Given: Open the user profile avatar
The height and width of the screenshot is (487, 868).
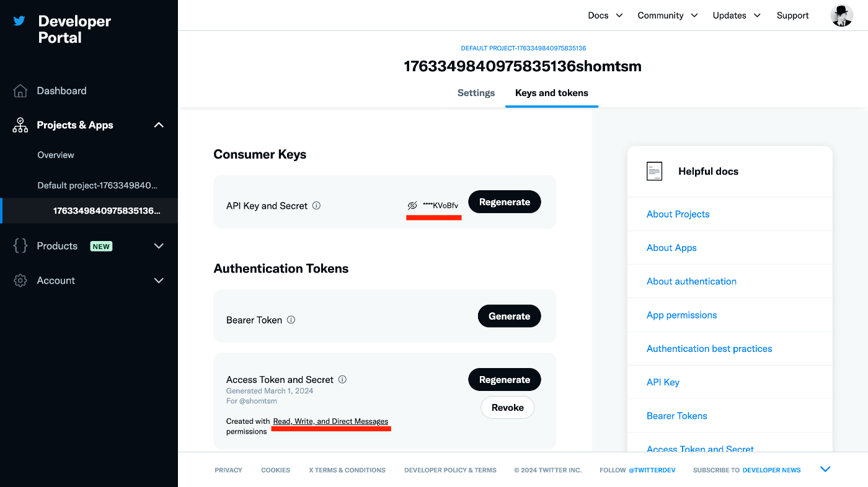Looking at the screenshot, I should pos(842,15).
